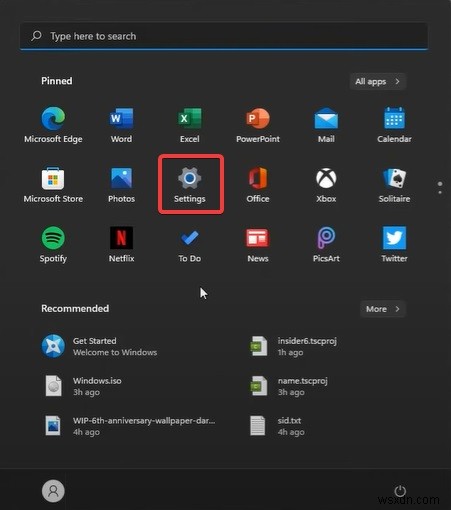The image size is (451, 510).
Task: Launch Microsoft Store
Action: pyautogui.click(x=53, y=185)
